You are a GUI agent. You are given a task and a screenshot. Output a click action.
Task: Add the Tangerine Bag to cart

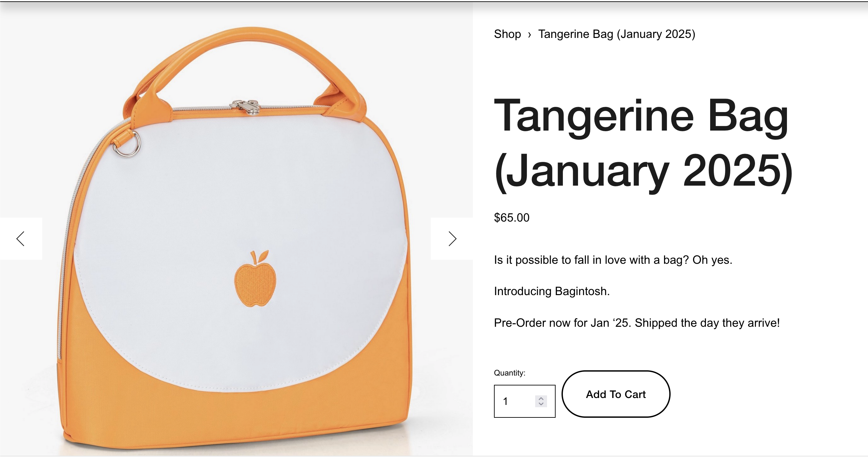tap(616, 394)
